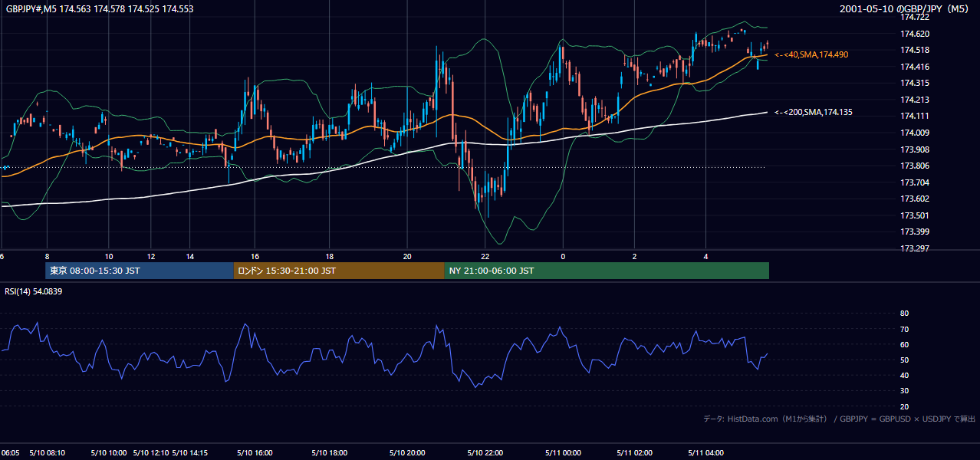Click bottom time label 5/10 08:10
The width and height of the screenshot is (980, 460).
coord(47,453)
